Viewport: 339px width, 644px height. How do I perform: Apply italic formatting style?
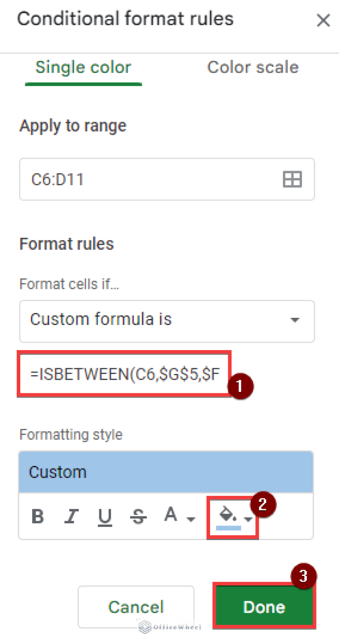[x=71, y=516]
